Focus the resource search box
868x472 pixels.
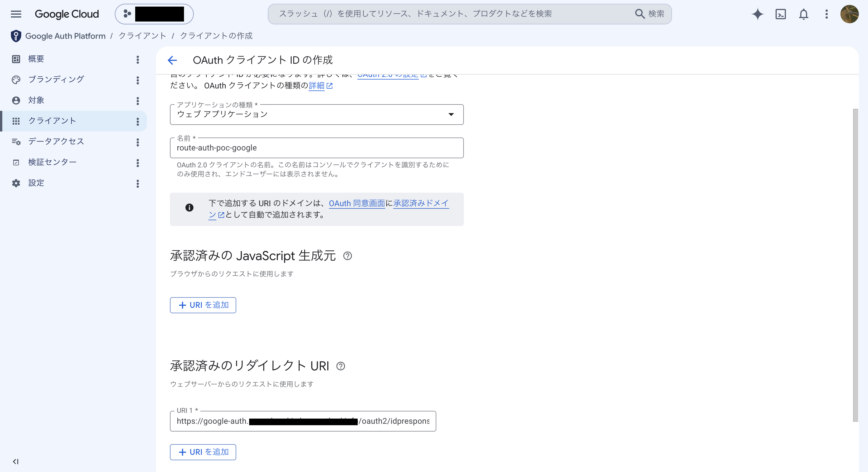point(452,14)
